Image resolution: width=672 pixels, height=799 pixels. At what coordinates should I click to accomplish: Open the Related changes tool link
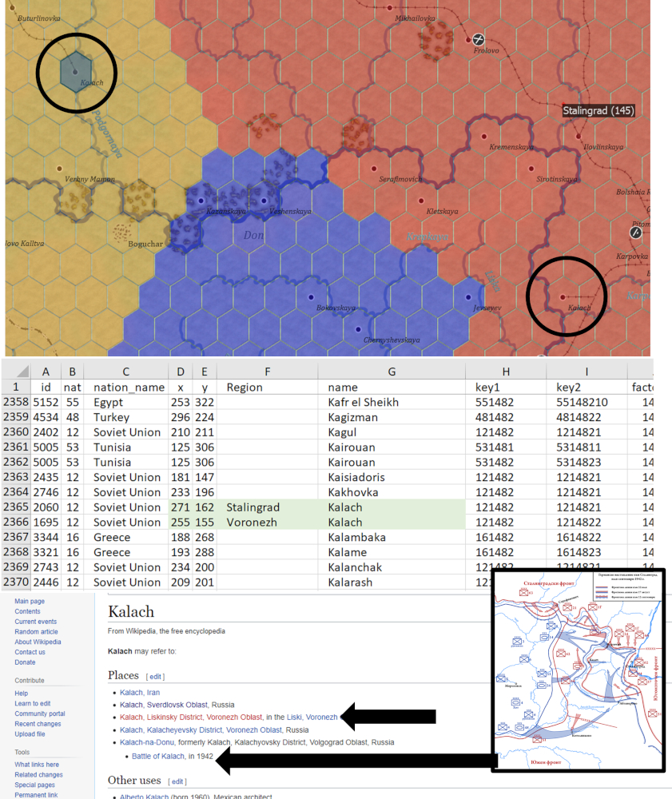[38, 774]
